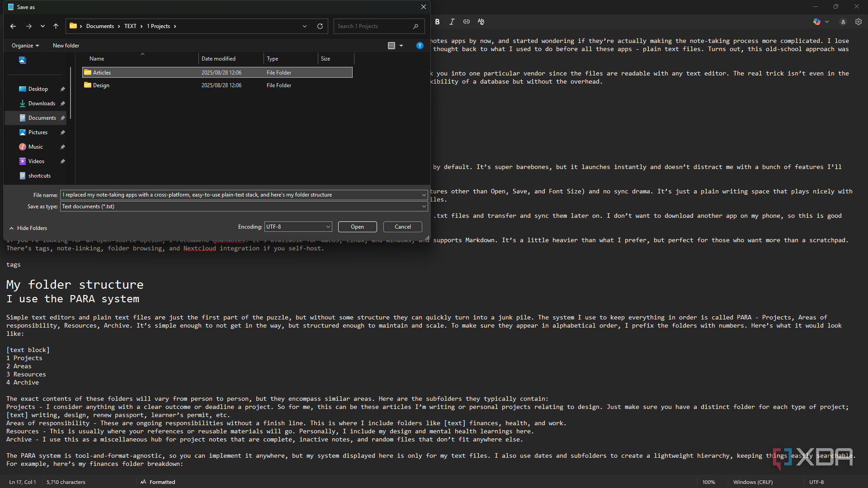Open shortcuts folder in navigation pane

click(x=39, y=176)
